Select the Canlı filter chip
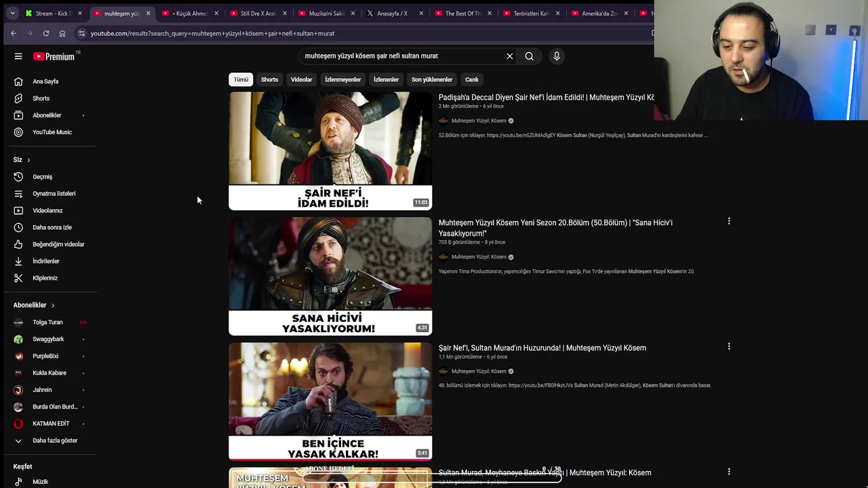 [472, 80]
